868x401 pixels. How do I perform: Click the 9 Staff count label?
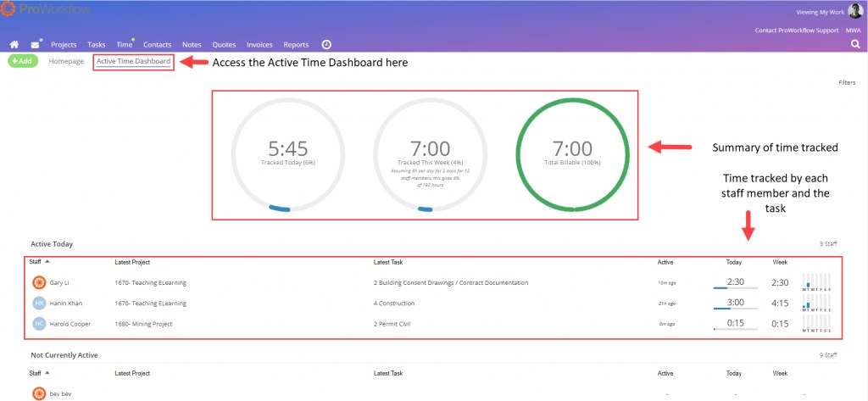[829, 355]
